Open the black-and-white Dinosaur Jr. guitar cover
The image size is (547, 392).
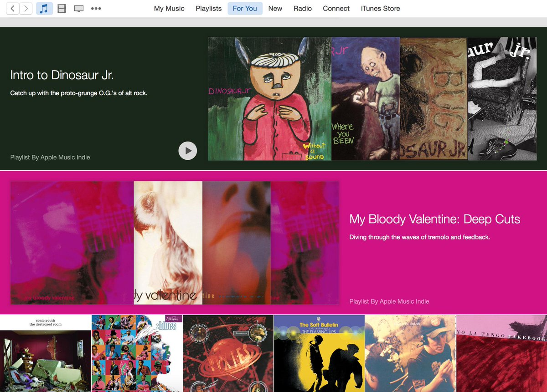(x=502, y=99)
